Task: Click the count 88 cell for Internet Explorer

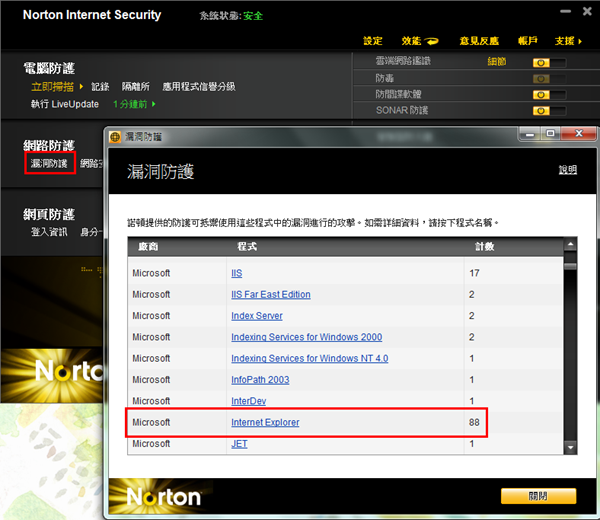Action: tap(474, 422)
